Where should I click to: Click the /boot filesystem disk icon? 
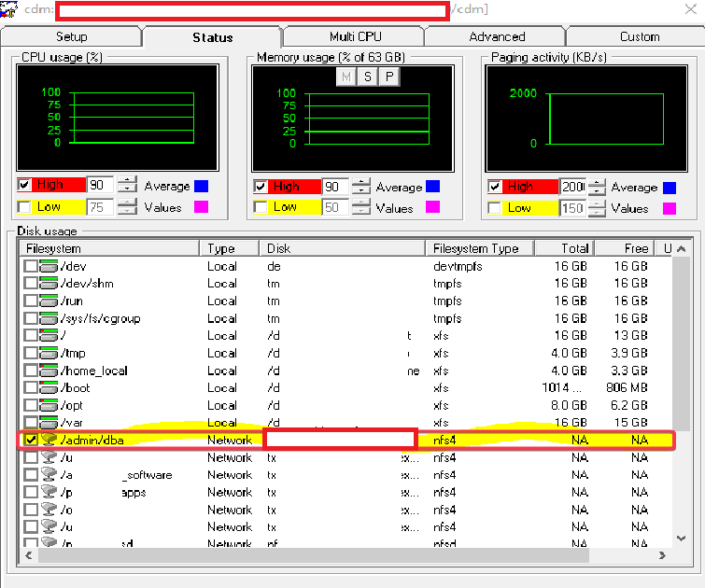pyautogui.click(x=49, y=388)
